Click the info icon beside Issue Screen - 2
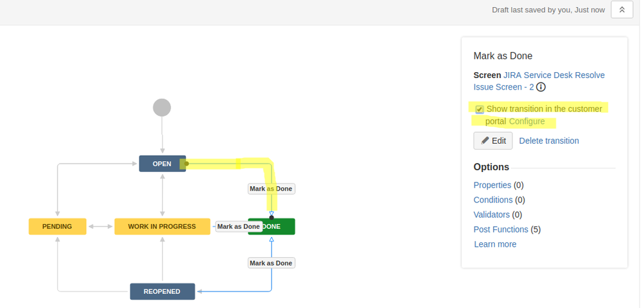Image resolution: width=644 pixels, height=308 pixels. tap(541, 87)
